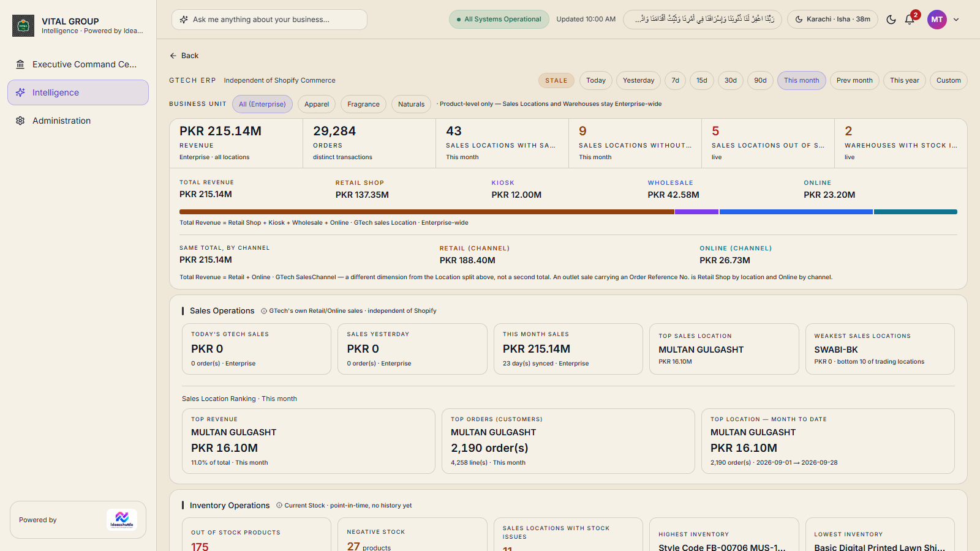Open the 29,284 Orders card
Screen dimensions: 980x551
point(369,143)
